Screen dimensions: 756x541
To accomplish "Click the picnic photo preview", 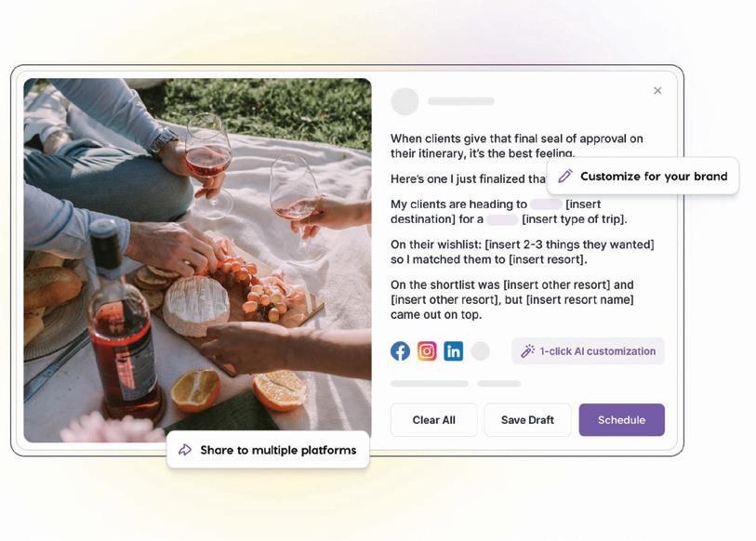I will pyautogui.click(x=198, y=260).
